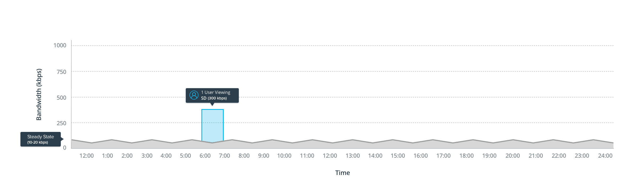Click the 500 value on the bandwidth axis
This screenshot has width=644, height=192.
[61, 98]
